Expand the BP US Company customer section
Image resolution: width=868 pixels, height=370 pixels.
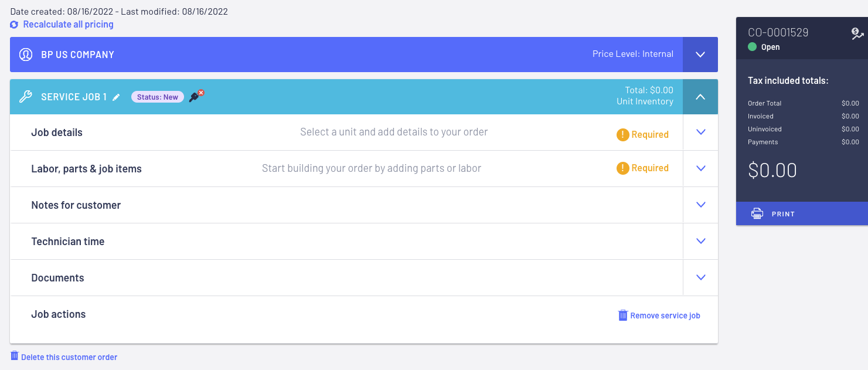click(700, 55)
